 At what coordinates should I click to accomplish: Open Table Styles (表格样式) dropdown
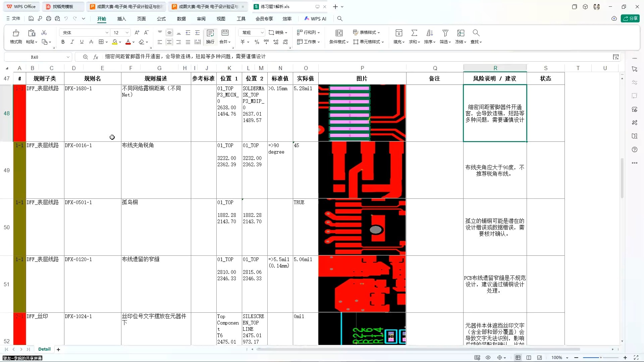pos(367,33)
